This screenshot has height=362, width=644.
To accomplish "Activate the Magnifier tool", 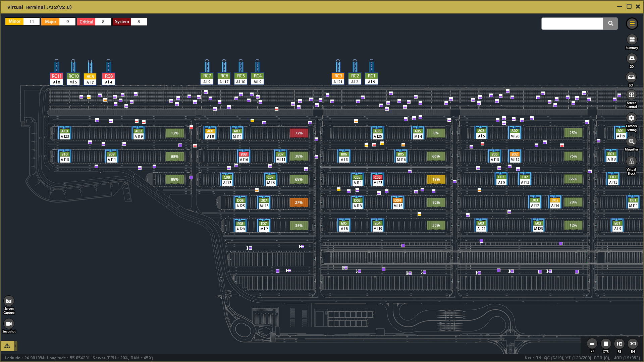I will 631,141.
